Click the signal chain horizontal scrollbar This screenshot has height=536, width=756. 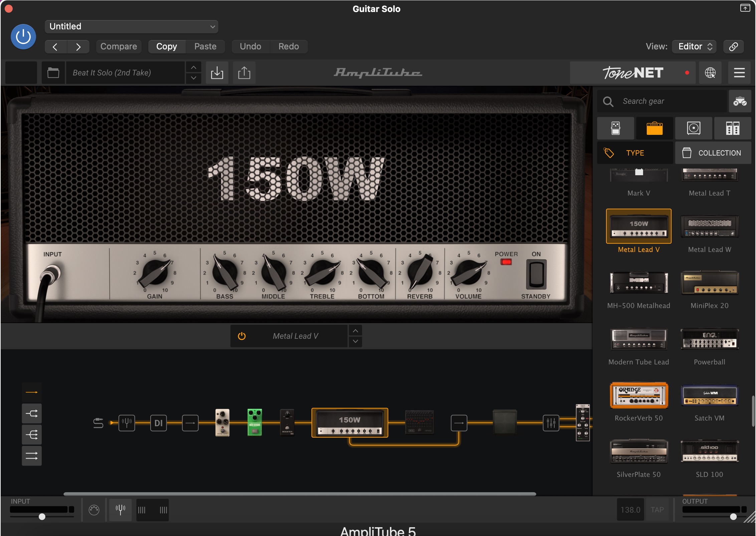coord(300,494)
